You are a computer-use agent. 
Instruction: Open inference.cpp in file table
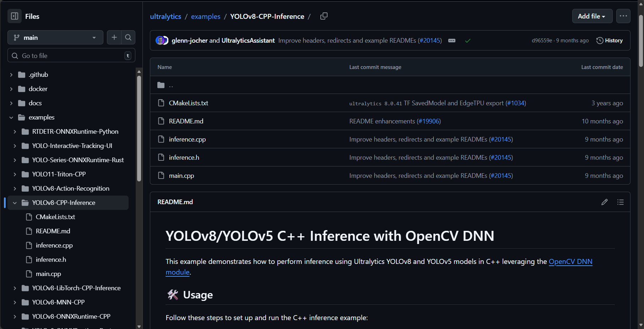(187, 139)
